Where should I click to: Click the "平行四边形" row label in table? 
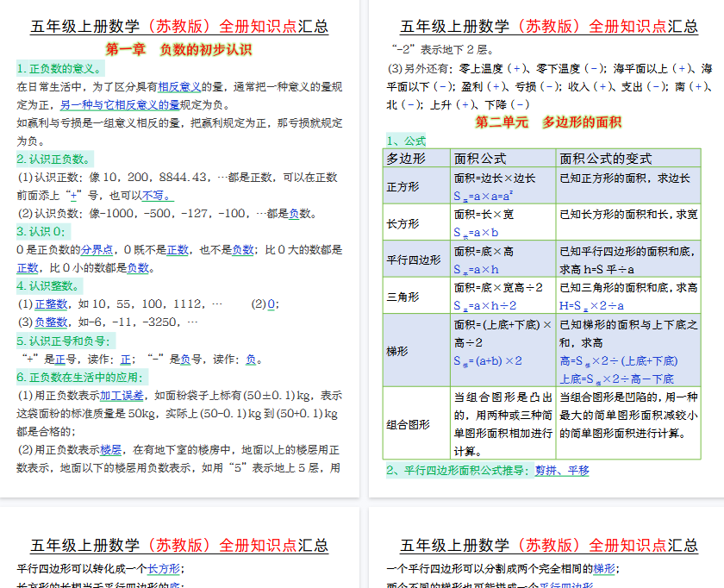(413, 259)
